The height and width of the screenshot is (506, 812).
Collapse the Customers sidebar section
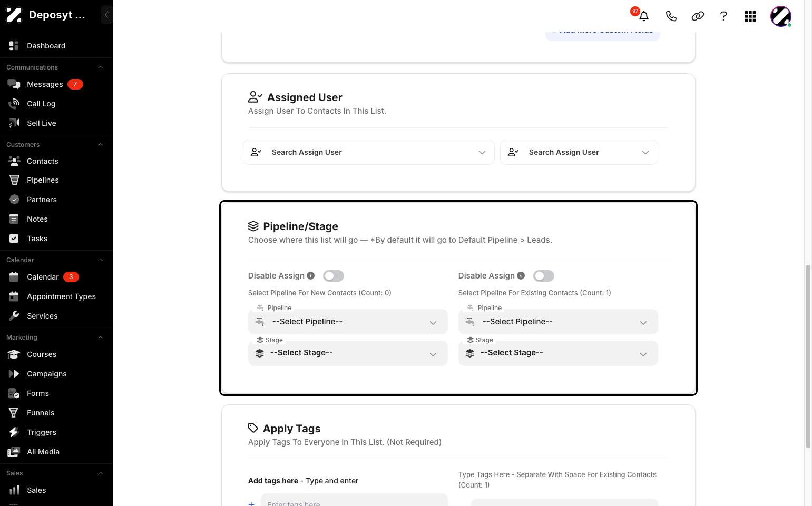click(100, 145)
